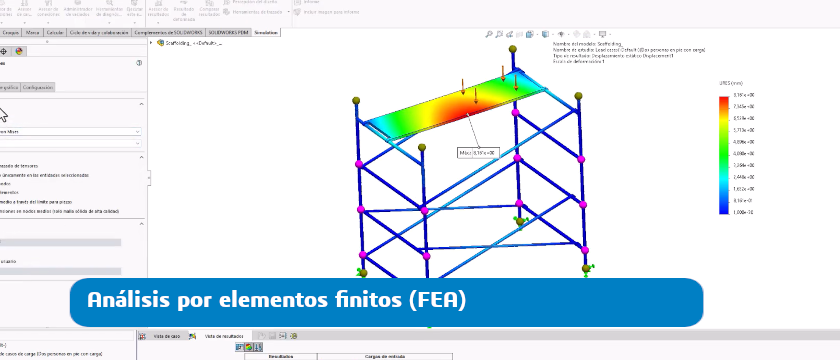Image resolution: width=840 pixels, height=360 pixels.
Task: Click the upper grey input bar in the panel
Action: pos(61,243)
